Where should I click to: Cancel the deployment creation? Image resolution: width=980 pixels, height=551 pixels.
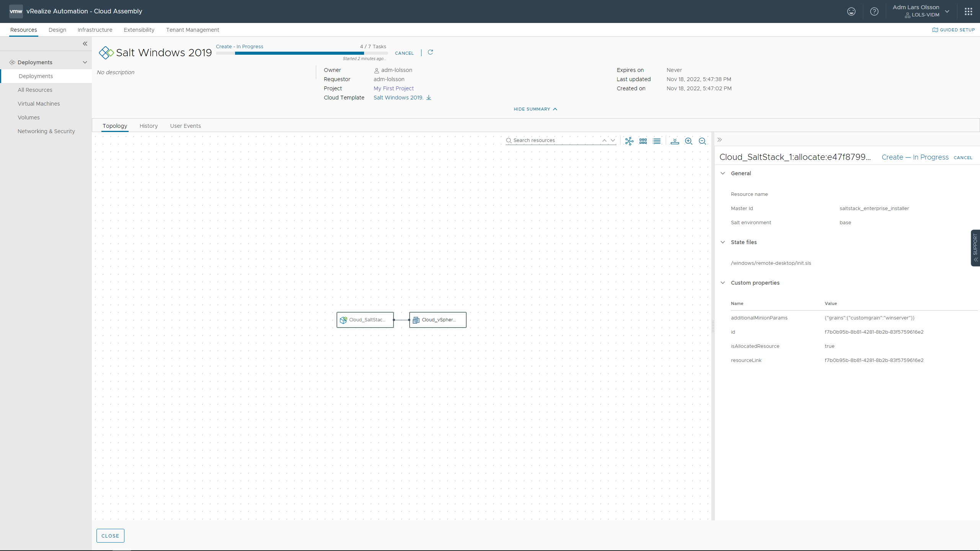[x=404, y=53]
